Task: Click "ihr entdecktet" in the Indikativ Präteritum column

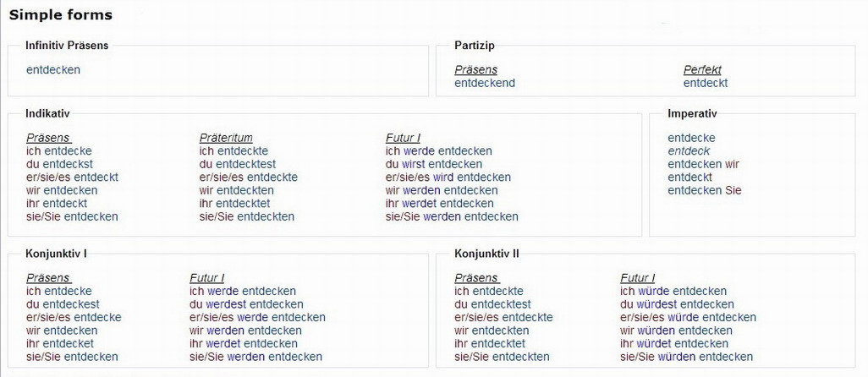Action: pyautogui.click(x=234, y=203)
